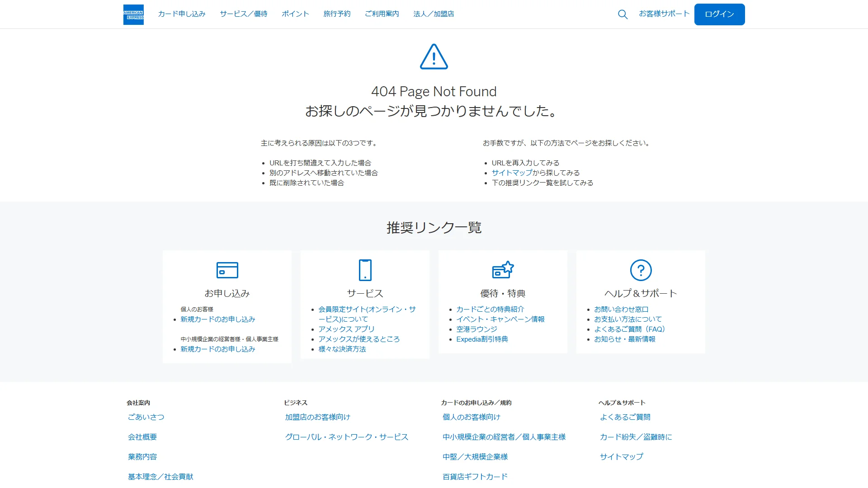Open 新規カードのお申し込み under 中小規模企業の経営者様
Image resolution: width=868 pixels, height=488 pixels.
point(218,349)
